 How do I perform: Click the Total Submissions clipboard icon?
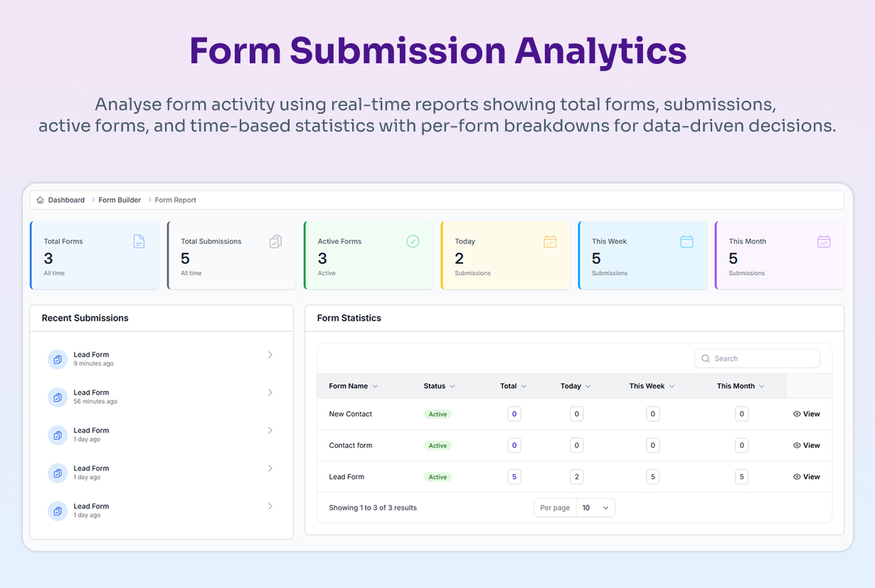coord(276,241)
